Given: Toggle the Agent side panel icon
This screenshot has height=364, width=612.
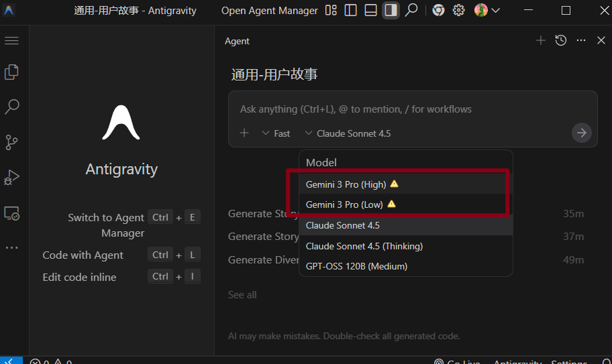Looking at the screenshot, I should click(x=391, y=10).
